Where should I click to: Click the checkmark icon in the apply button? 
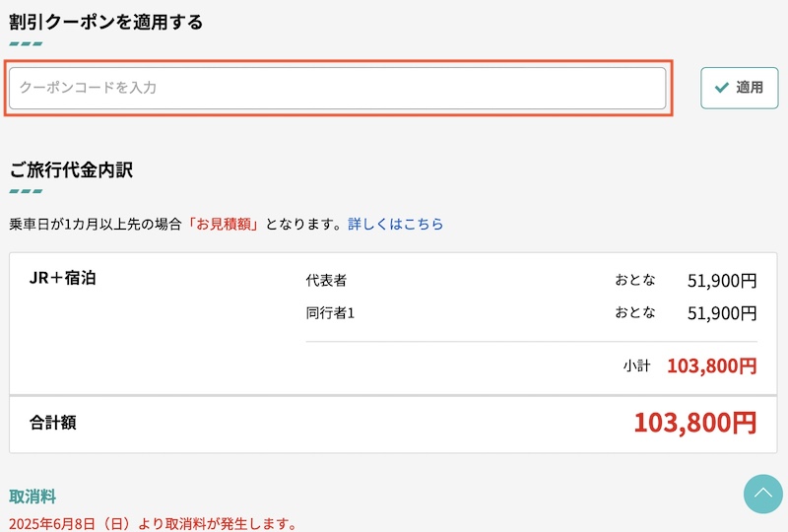pyautogui.click(x=722, y=88)
